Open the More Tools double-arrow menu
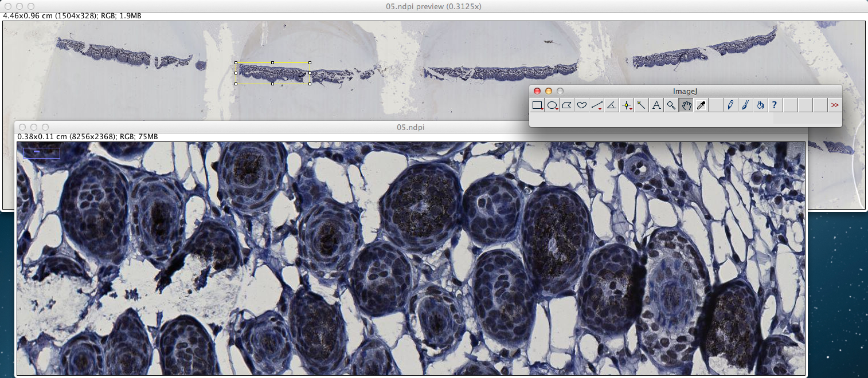The image size is (868, 378). [835, 105]
